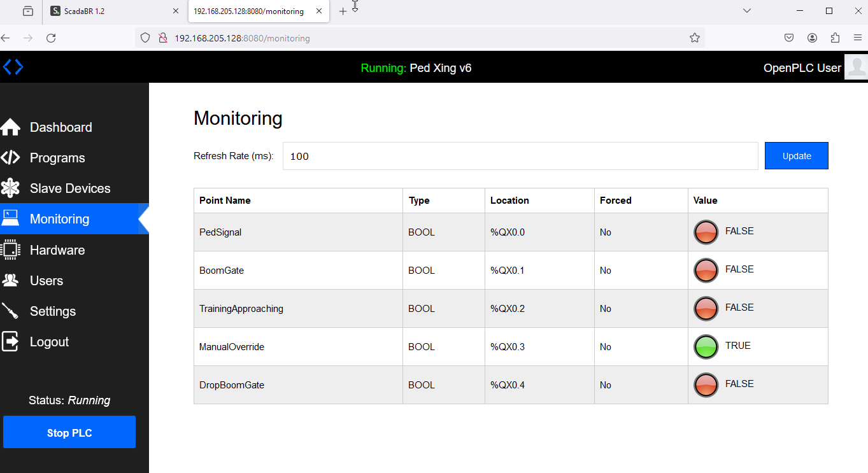Image resolution: width=868 pixels, height=473 pixels.
Task: Open the browser tab list chevron
Action: coord(746,10)
